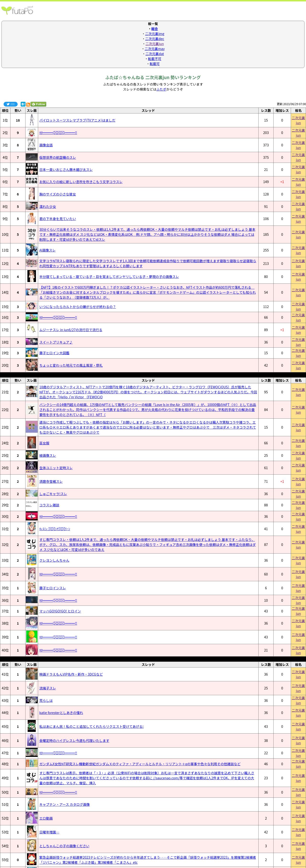Screen dimensions: 306x868
Task: Open 二次元裏jun link in board list
Action: [x=154, y=44]
